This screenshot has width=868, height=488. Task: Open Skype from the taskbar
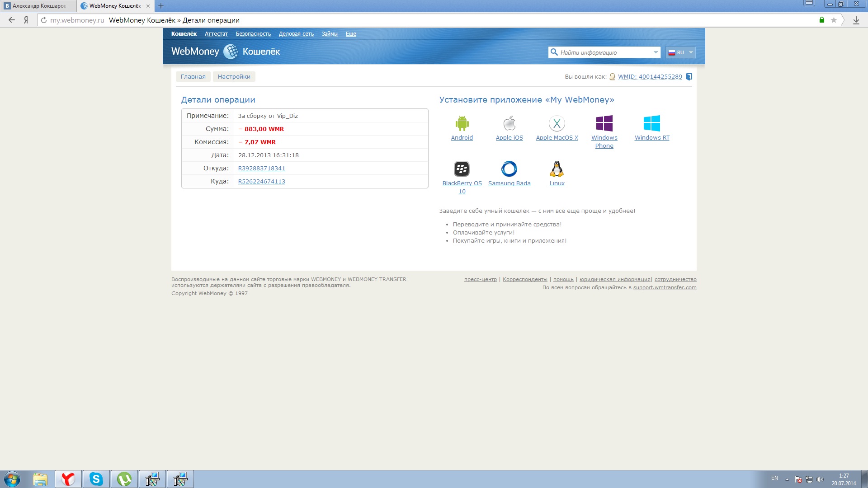(96, 479)
